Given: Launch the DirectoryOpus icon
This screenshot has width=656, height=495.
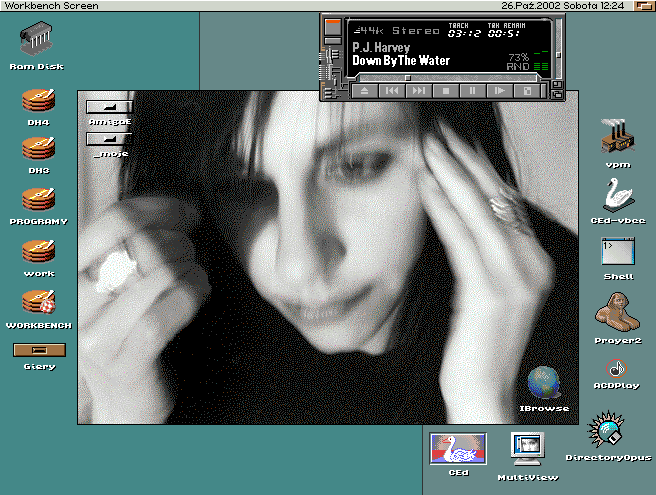Looking at the screenshot, I should click(606, 429).
